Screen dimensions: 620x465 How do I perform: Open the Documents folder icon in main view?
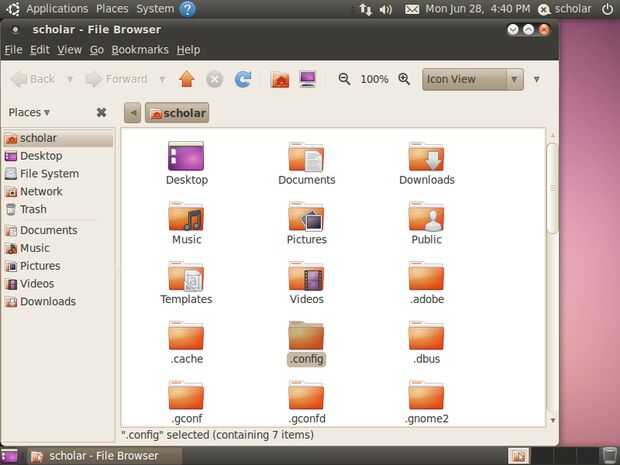[x=306, y=157]
